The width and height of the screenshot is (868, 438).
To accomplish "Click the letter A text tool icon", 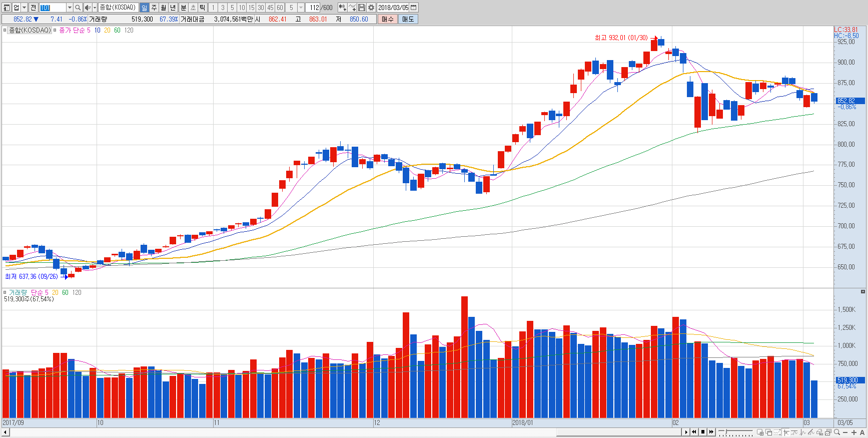I will click(x=862, y=432).
